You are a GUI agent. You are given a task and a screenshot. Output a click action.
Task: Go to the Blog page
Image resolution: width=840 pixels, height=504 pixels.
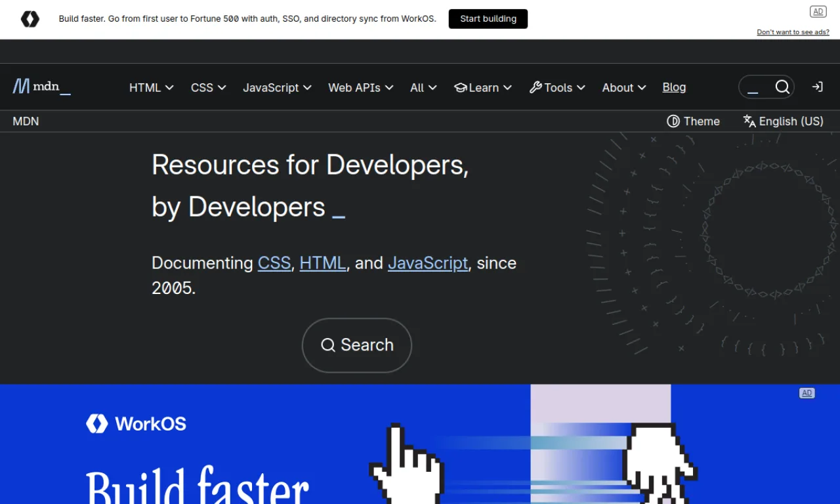674,87
